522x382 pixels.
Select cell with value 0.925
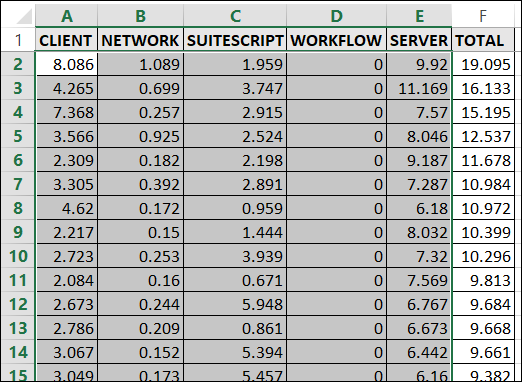(x=140, y=136)
